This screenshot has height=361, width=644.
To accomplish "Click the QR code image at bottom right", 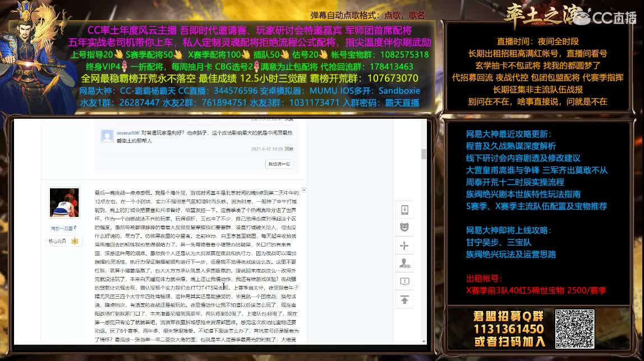I will pos(574,329).
